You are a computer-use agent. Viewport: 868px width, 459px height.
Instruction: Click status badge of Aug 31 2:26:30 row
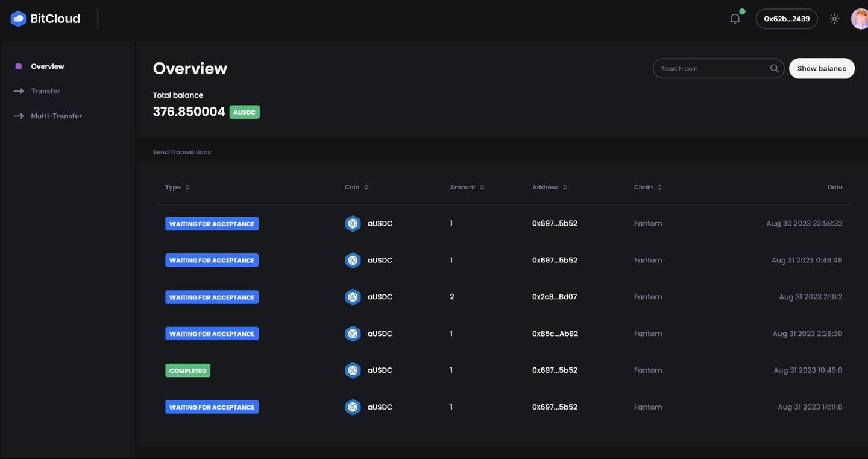[x=212, y=334]
